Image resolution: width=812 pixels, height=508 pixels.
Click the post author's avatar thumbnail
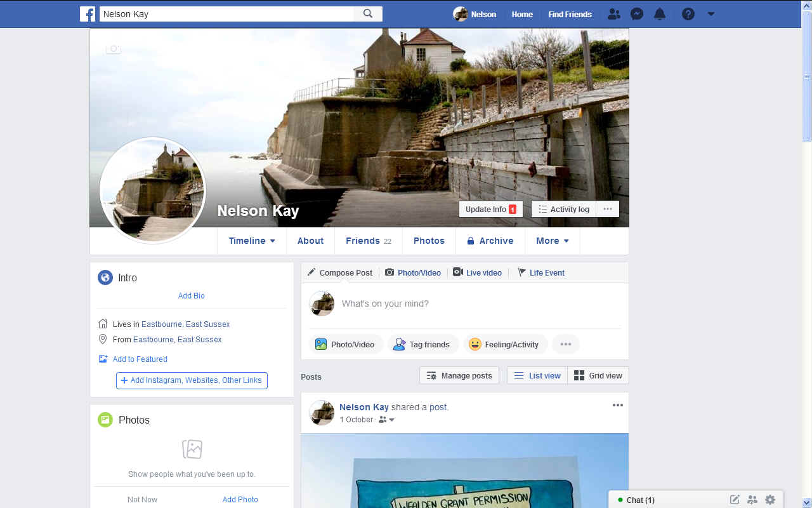[322, 413]
